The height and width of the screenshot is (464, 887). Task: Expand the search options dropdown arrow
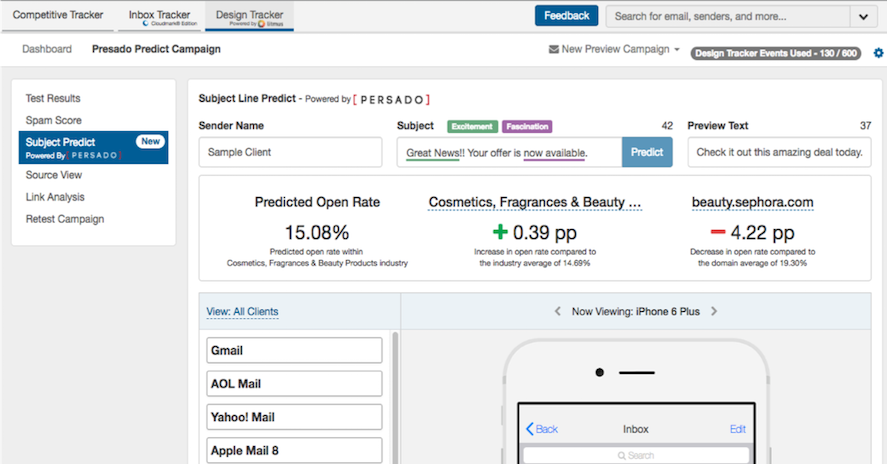coord(863,16)
